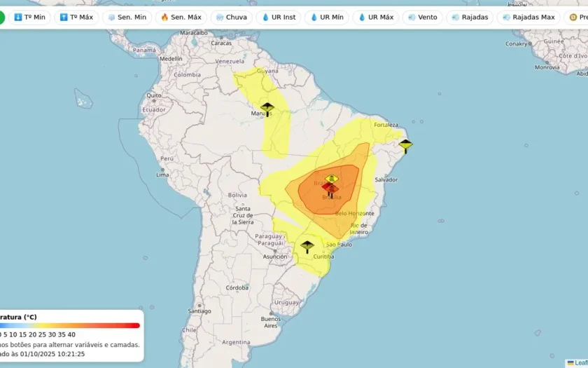588x368 pixels.
Task: Select the Rajadas Max layer
Action: (x=528, y=17)
